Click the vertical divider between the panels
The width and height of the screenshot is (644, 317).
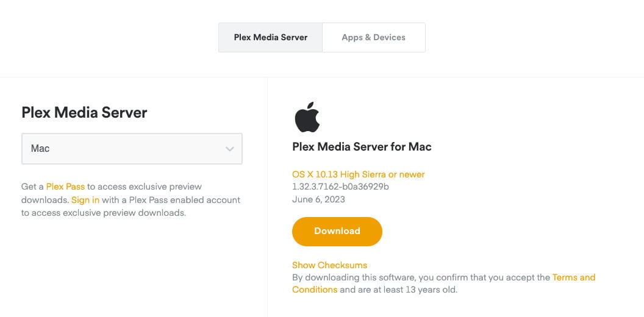pyautogui.click(x=267, y=197)
